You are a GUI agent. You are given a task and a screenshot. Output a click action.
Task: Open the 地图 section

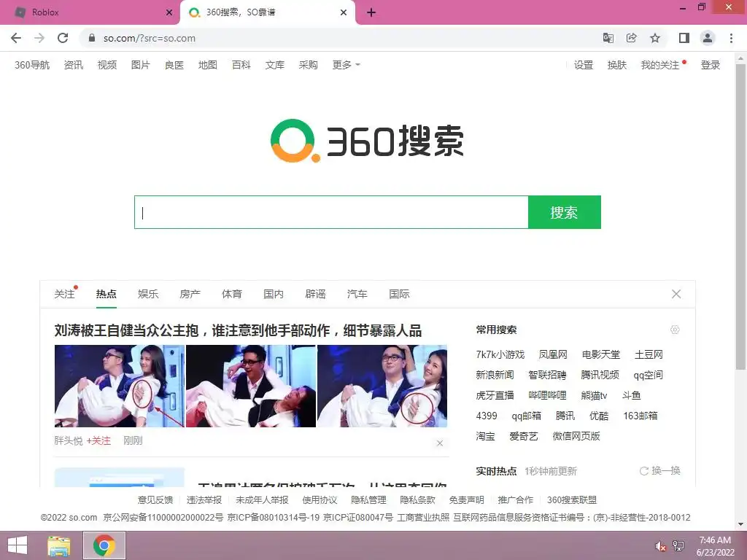[x=208, y=65]
